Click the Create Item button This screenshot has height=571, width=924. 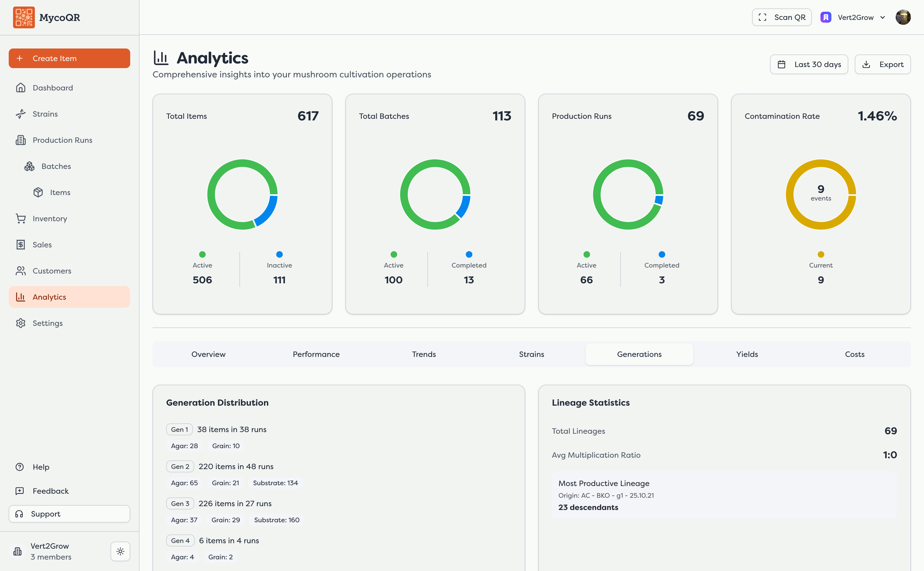pyautogui.click(x=69, y=59)
